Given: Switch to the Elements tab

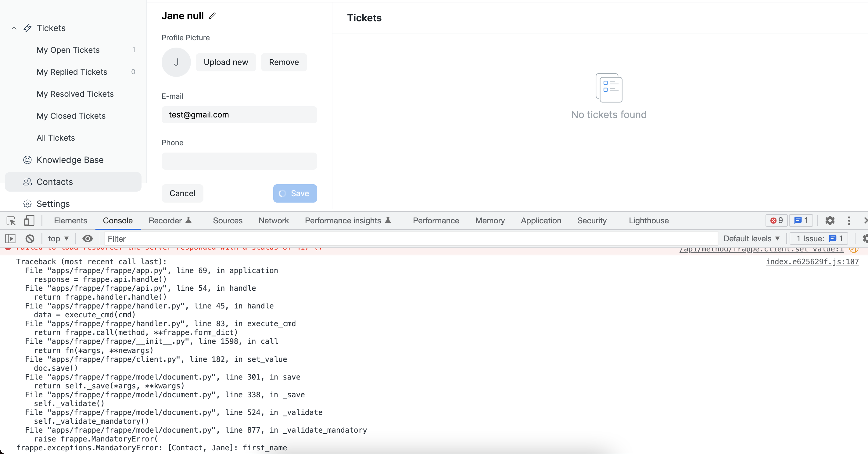Looking at the screenshot, I should (x=70, y=221).
